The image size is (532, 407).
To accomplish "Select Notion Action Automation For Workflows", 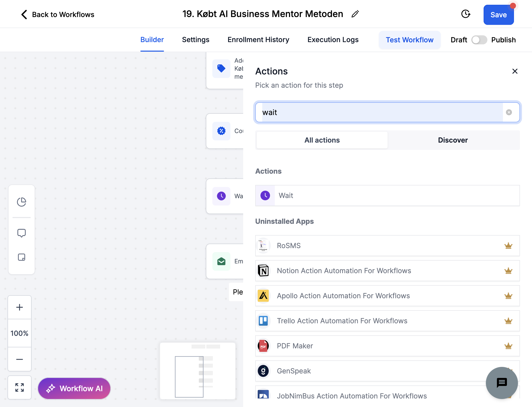I will click(387, 271).
